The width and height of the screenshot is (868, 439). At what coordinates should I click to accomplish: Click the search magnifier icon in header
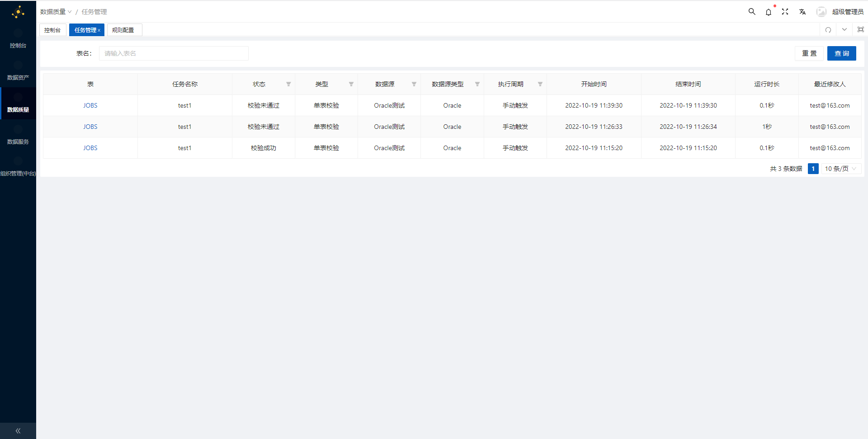pyautogui.click(x=752, y=12)
